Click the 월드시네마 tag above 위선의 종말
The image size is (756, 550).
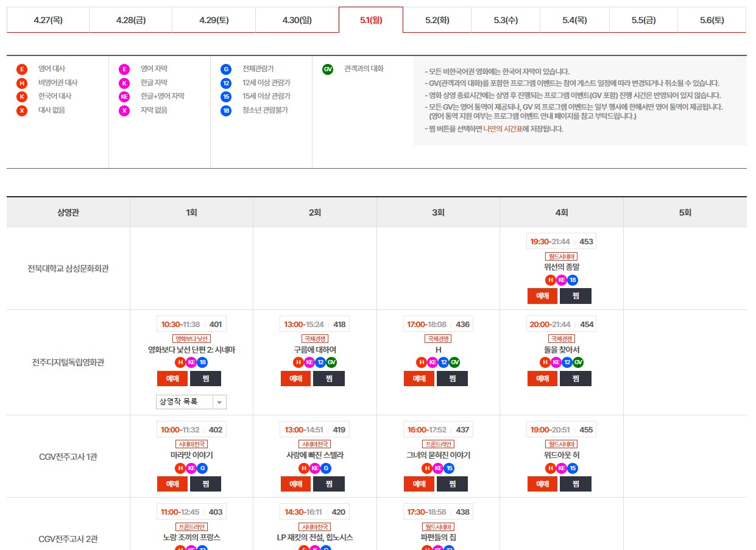pyautogui.click(x=562, y=256)
